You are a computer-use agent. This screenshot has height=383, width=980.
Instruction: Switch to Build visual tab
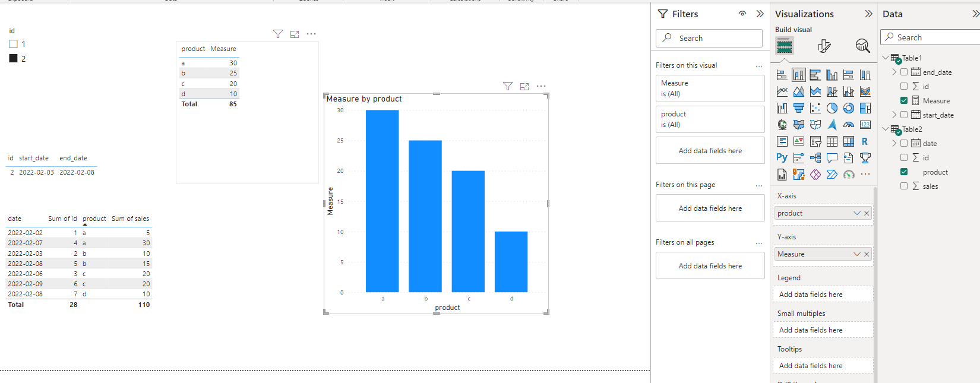pyautogui.click(x=785, y=46)
